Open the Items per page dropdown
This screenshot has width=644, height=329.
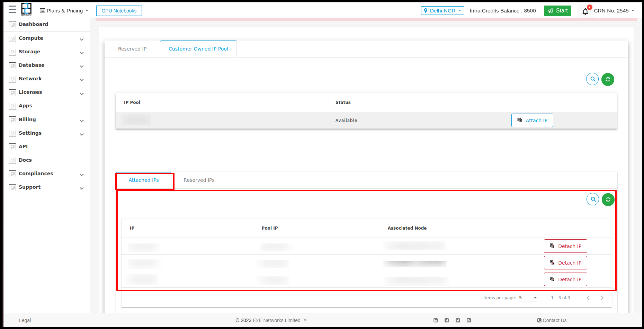528,298
